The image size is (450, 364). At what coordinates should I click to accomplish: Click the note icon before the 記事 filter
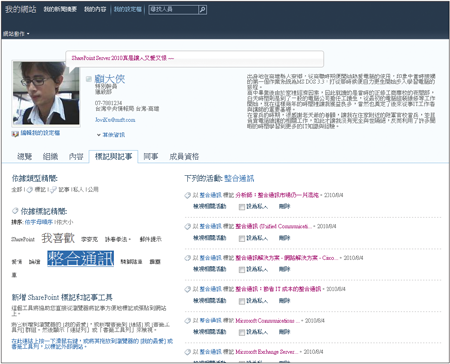(x=53, y=190)
